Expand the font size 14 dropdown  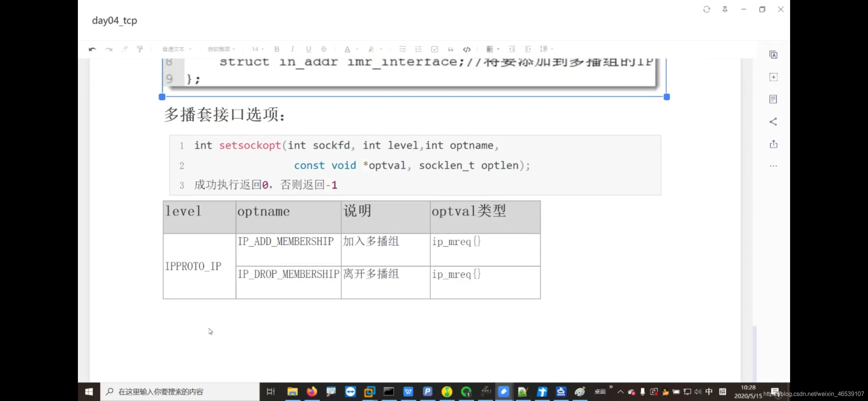pyautogui.click(x=258, y=49)
